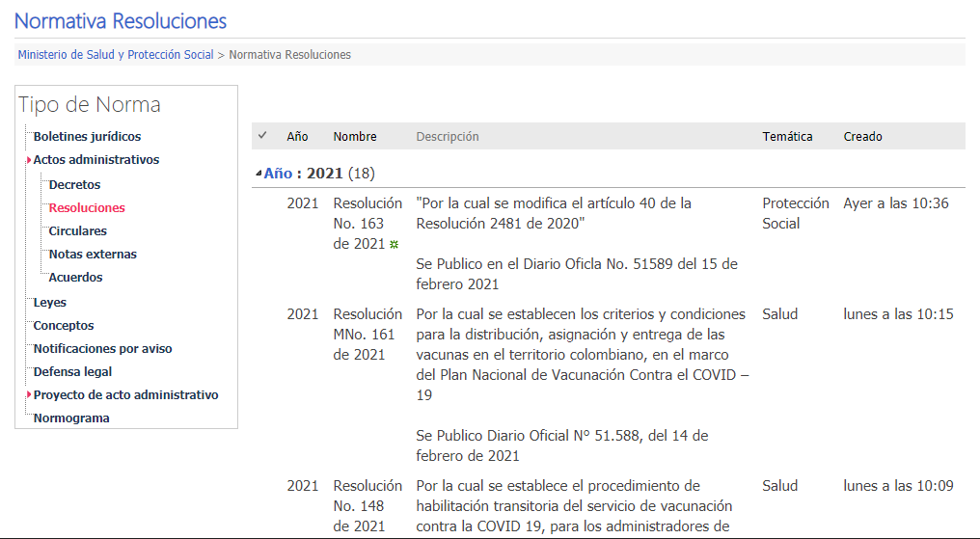Image resolution: width=980 pixels, height=539 pixels.
Task: Collapse the Año : 2021 group
Action: click(259, 174)
